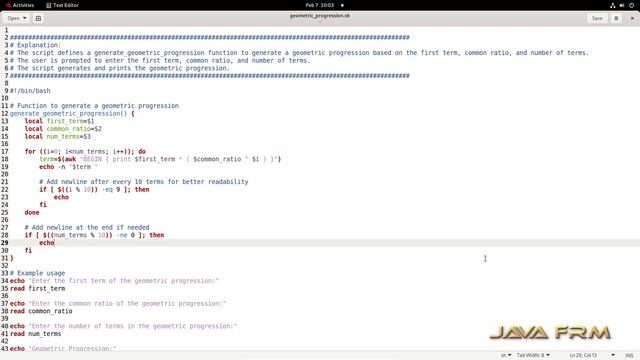Viewport: 640px width, 360px height.
Task: Click the generate_geometric_progression() definition line
Action: pyautogui.click(x=72, y=113)
